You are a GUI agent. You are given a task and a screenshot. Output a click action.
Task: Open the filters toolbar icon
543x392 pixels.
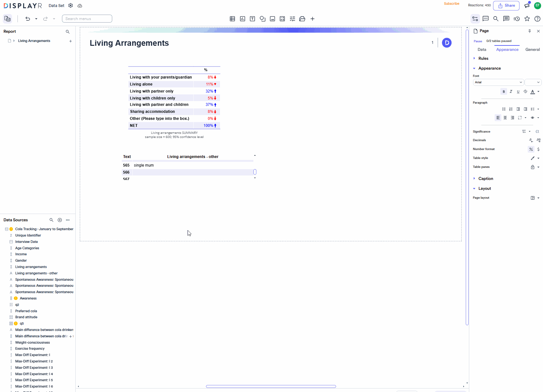coord(292,19)
